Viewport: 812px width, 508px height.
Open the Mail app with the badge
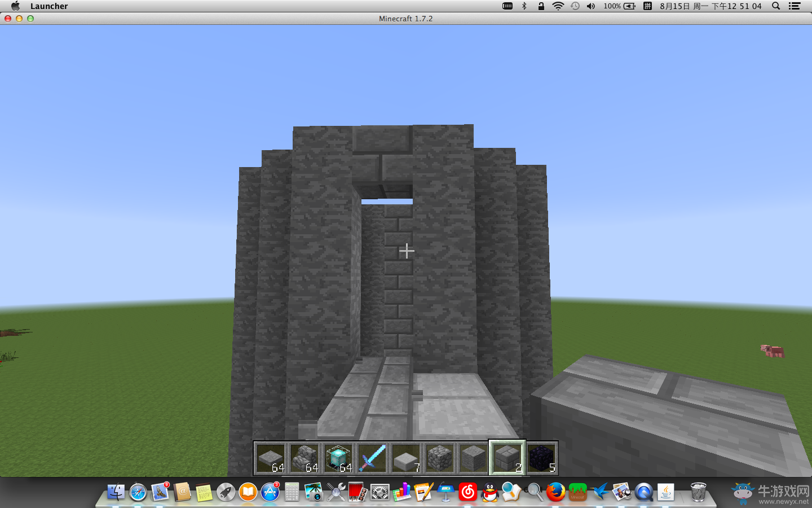[160, 492]
